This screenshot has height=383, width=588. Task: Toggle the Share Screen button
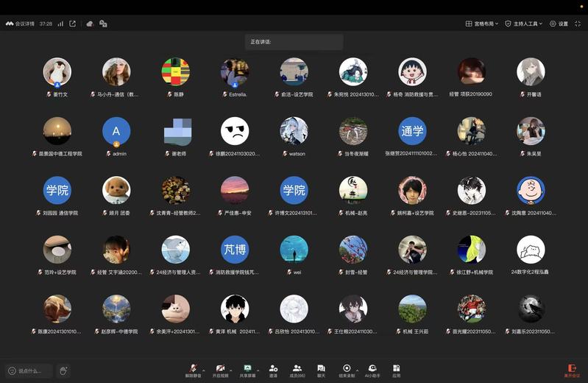247,369
